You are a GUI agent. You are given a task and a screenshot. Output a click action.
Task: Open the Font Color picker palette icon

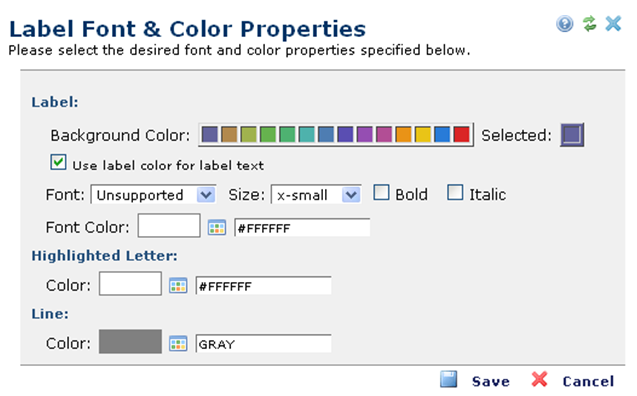click(217, 227)
